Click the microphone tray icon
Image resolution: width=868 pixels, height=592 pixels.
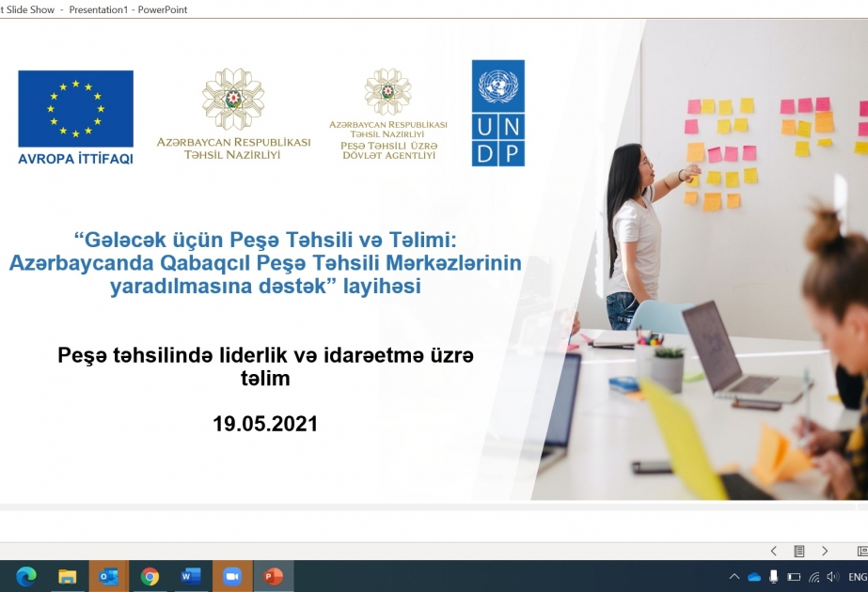coord(773,577)
